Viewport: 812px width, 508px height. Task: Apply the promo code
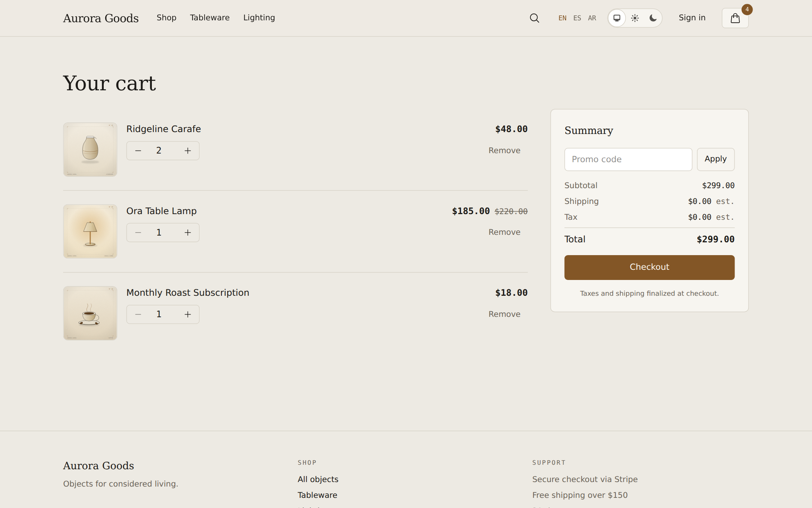(x=715, y=159)
